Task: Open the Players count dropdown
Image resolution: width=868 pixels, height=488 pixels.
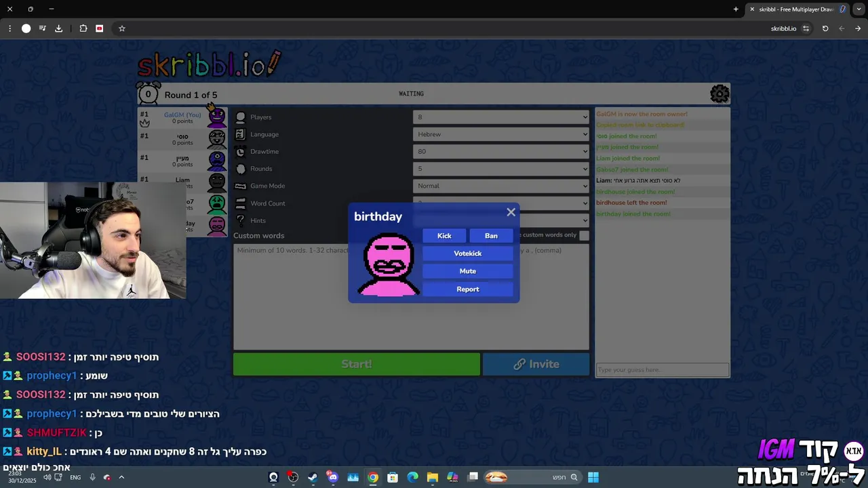Action: (x=501, y=117)
